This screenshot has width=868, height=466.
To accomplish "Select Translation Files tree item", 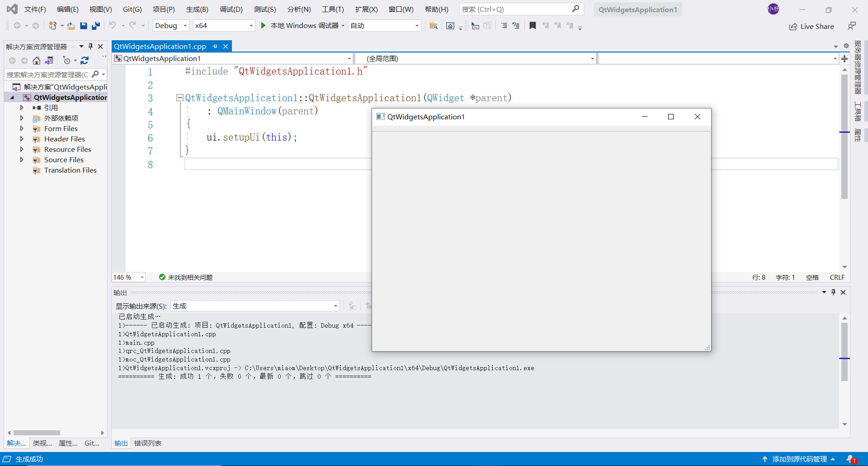I will 70,170.
